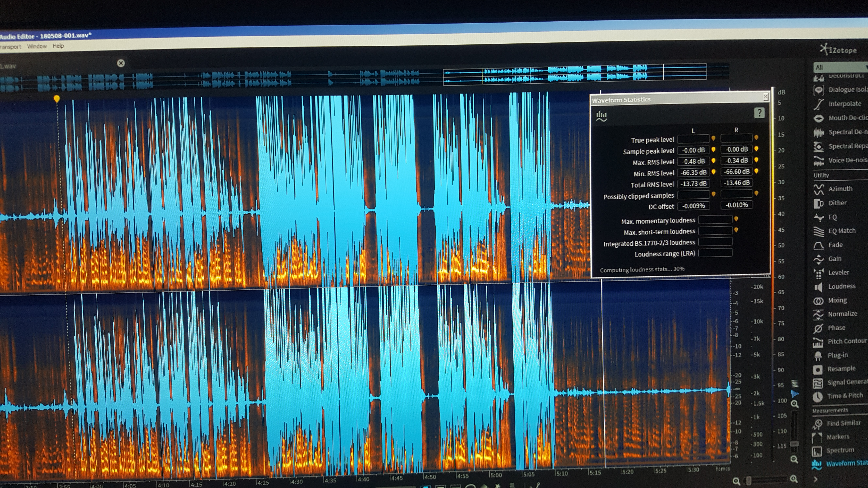
Task: Open the Dither module
Action: coord(837,203)
